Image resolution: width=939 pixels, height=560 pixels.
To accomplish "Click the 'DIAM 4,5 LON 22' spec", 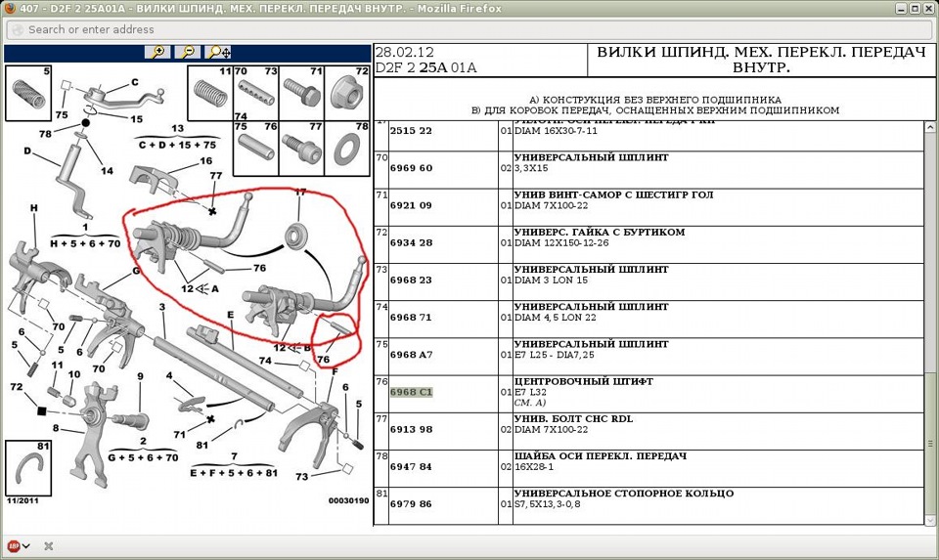I will 556,318.
